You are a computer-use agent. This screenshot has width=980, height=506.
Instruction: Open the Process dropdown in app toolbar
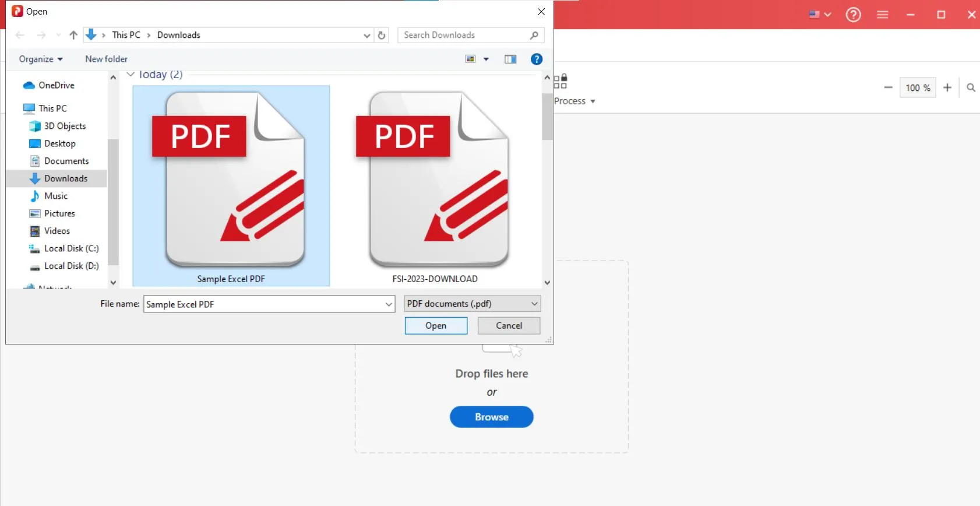click(575, 101)
